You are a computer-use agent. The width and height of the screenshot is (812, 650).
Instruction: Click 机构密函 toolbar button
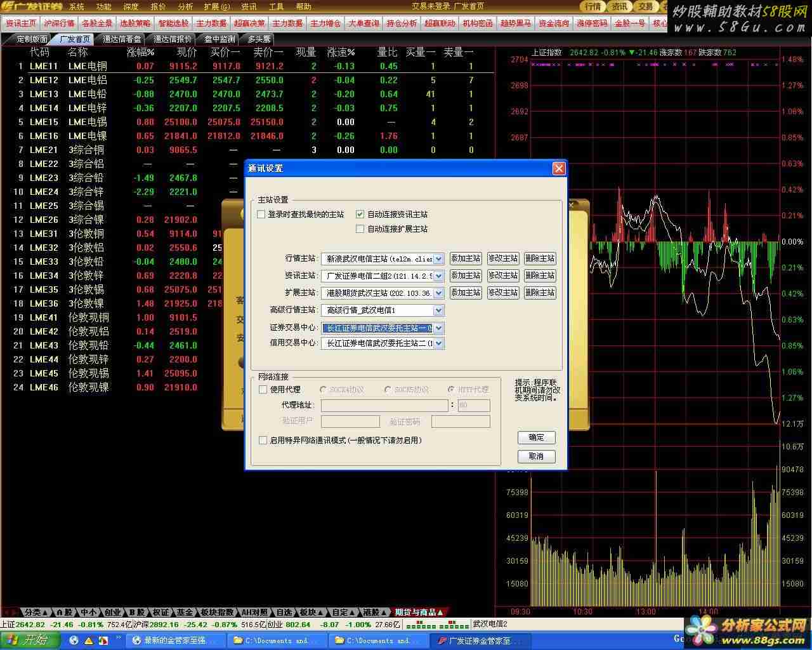[x=478, y=23]
